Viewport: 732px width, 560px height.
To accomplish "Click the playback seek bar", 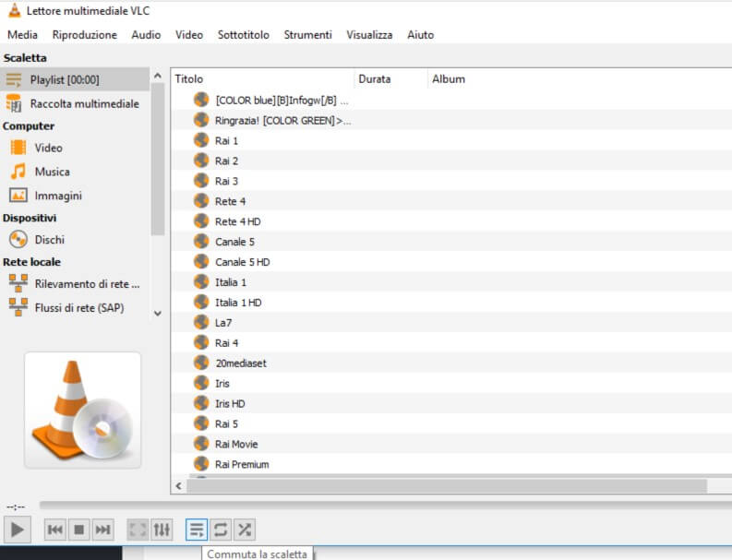I will coord(386,505).
